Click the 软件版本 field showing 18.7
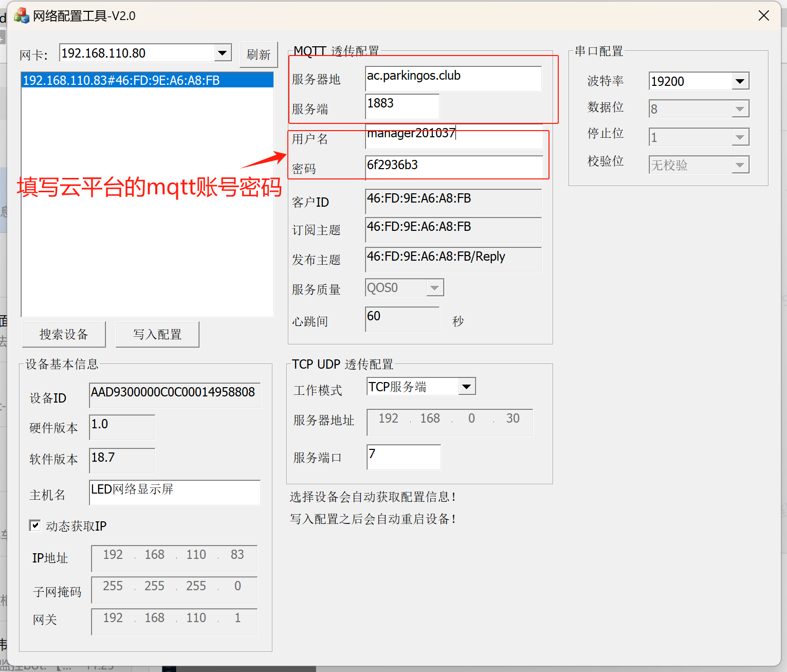Screen dimensions: 787x672 pos(122,461)
